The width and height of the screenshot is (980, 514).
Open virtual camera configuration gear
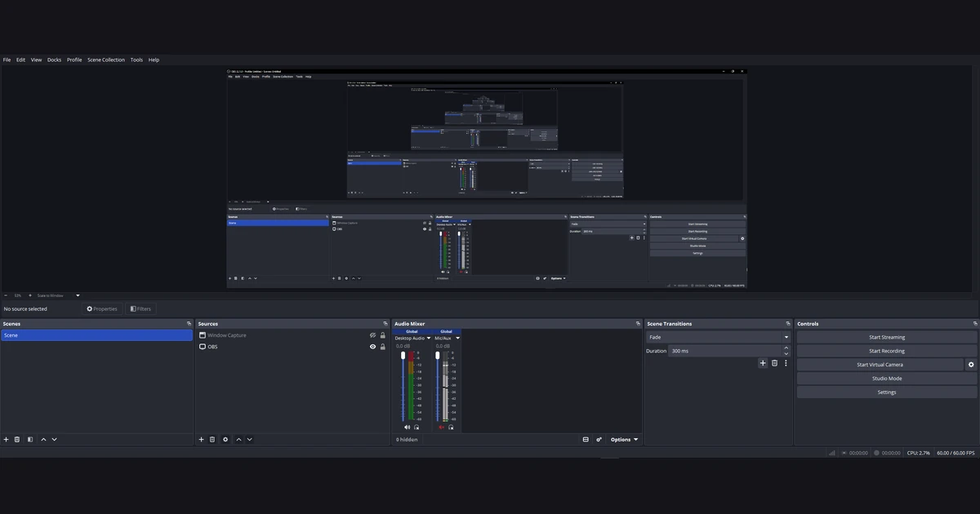pos(971,365)
